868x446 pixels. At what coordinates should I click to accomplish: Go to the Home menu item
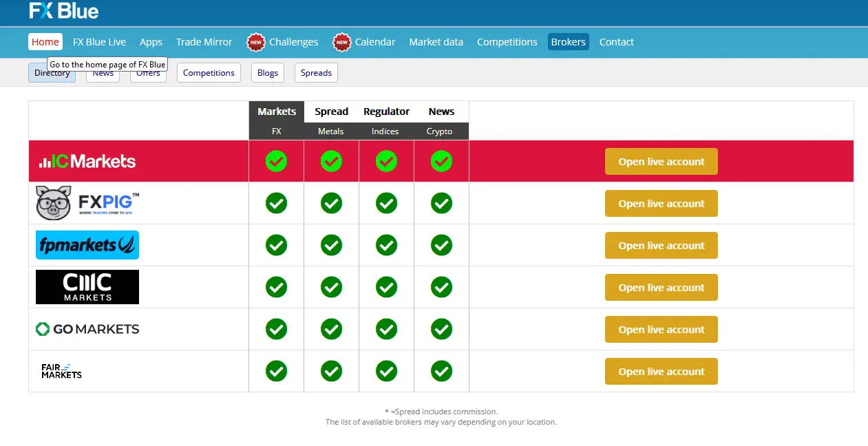click(45, 42)
